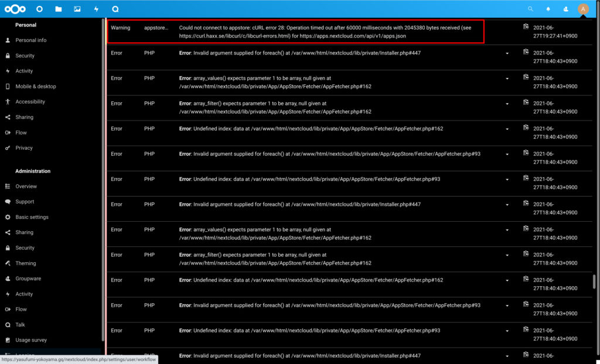The height and width of the screenshot is (364, 600).
Task: Open Security under Administration settings
Action: click(25, 248)
